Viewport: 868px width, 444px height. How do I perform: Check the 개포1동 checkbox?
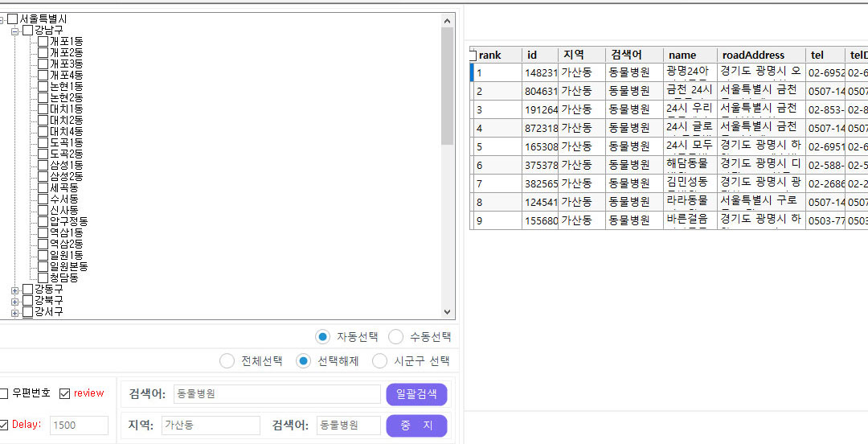pyautogui.click(x=43, y=41)
